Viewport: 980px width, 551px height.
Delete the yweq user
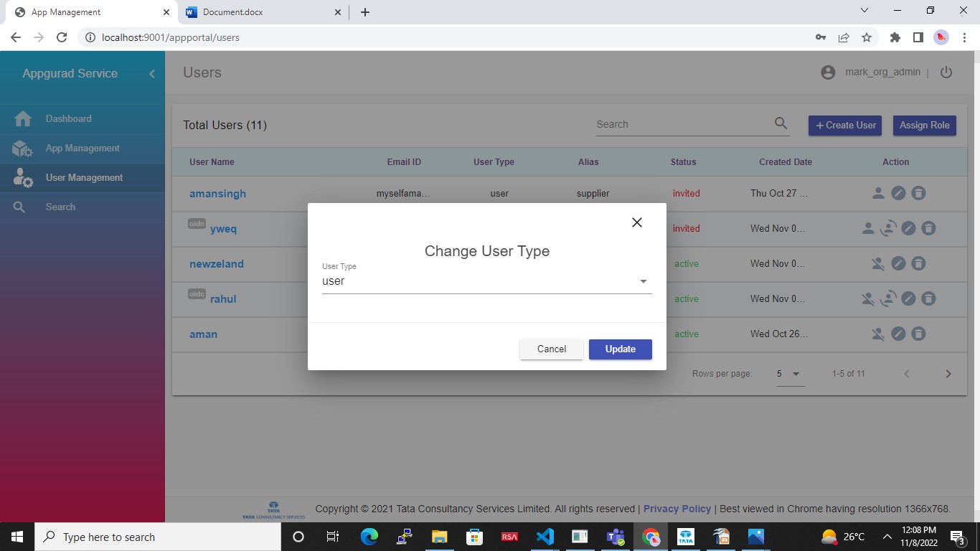click(x=928, y=228)
